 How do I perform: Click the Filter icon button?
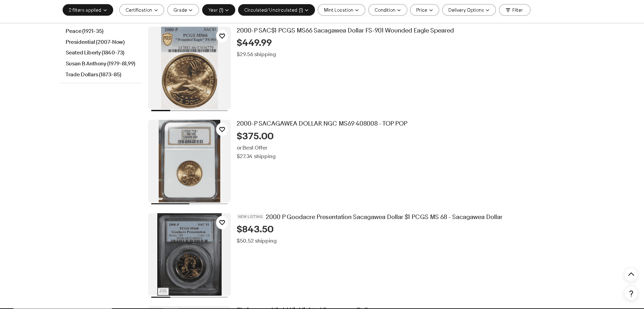click(x=514, y=10)
